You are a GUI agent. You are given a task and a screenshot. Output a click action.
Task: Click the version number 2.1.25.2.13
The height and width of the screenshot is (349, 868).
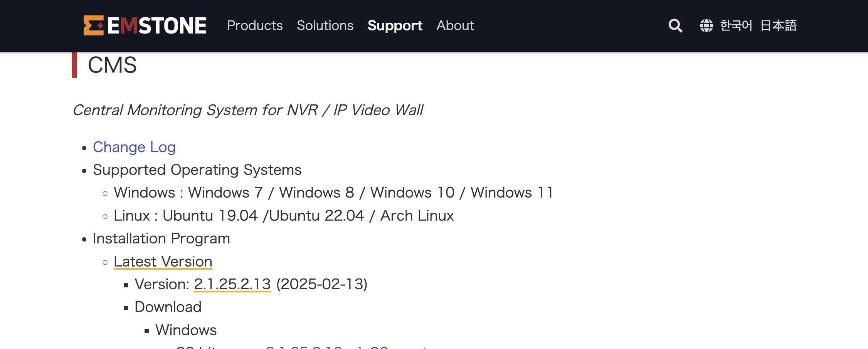coord(232,284)
